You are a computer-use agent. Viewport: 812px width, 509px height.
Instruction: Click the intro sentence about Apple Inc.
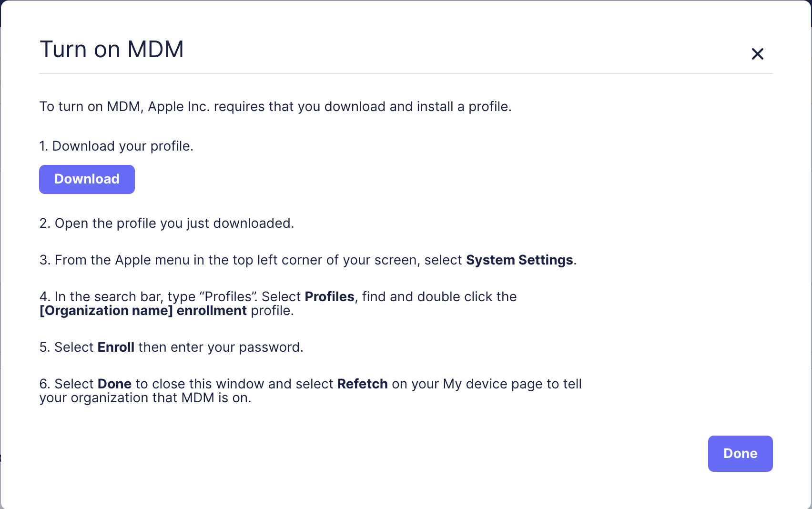point(275,106)
